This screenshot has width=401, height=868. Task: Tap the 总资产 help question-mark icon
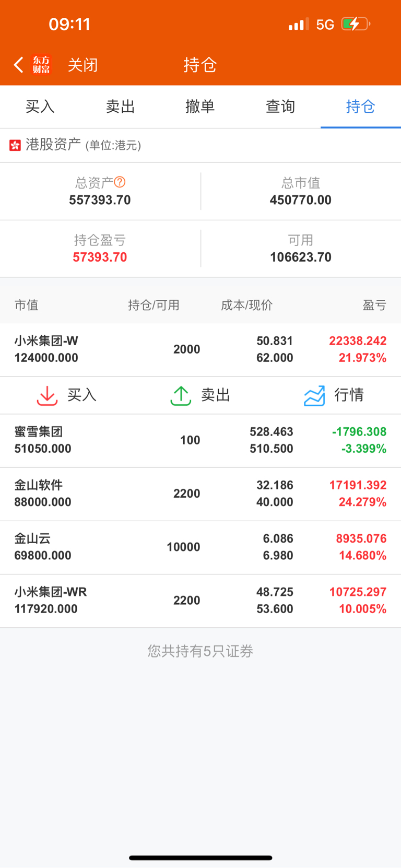tap(120, 182)
